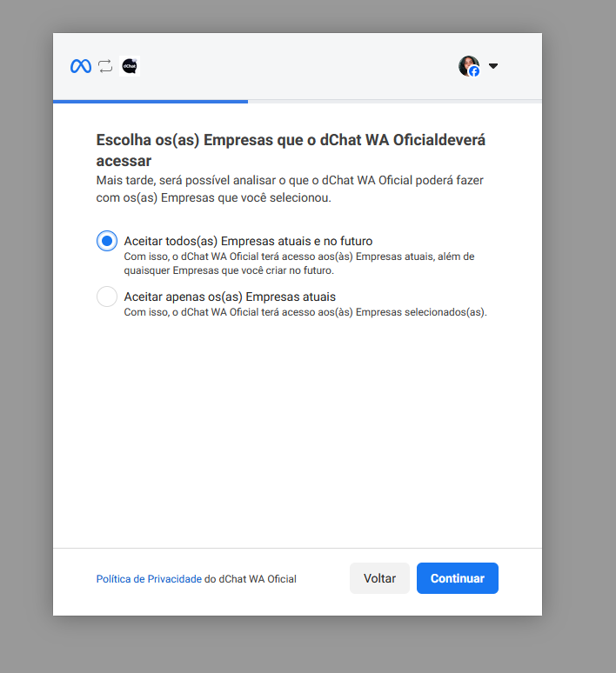The image size is (616, 673).
Task: Select radio for only current Empresas
Action: pyautogui.click(x=107, y=297)
